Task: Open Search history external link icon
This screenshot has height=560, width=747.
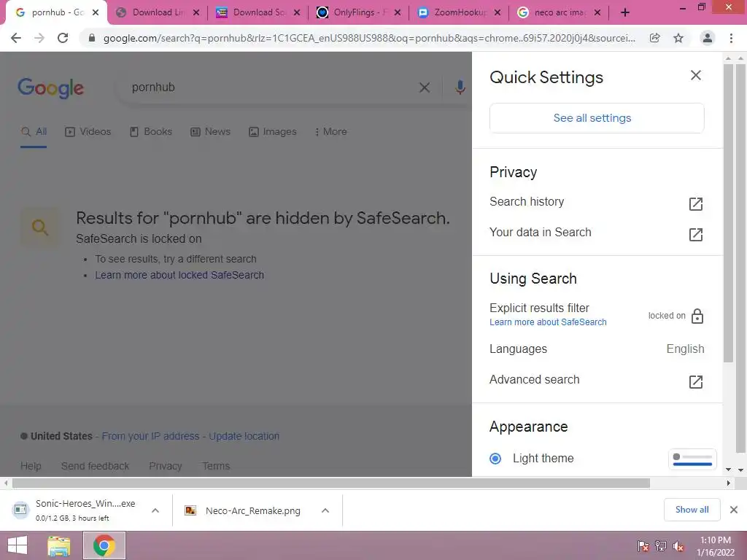Action: pos(695,204)
